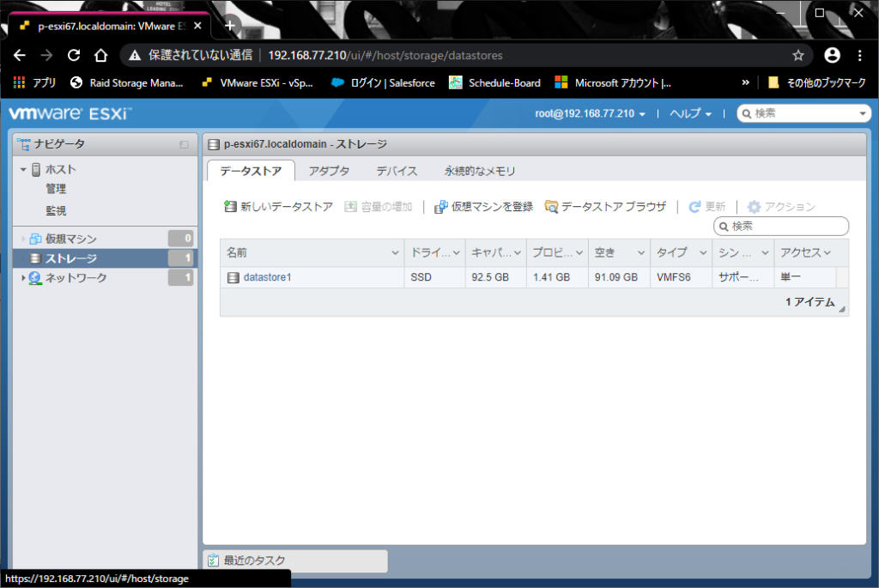Image resolution: width=879 pixels, height=588 pixels.
Task: Focus the datastore list 検索 filter box
Action: tap(781, 227)
